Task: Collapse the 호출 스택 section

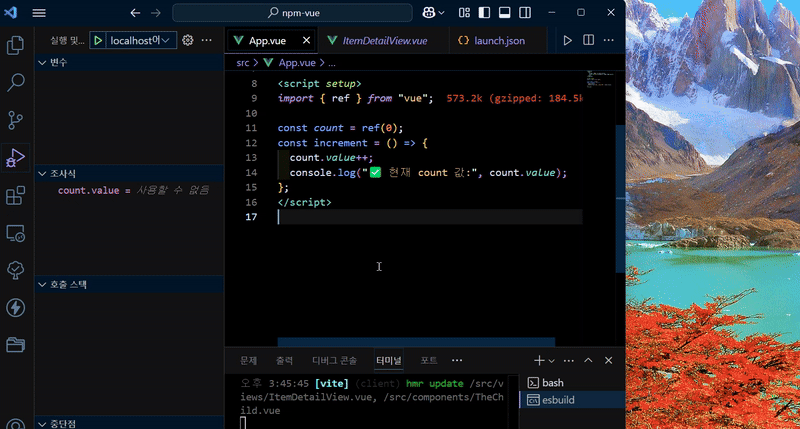Action: coord(129,285)
